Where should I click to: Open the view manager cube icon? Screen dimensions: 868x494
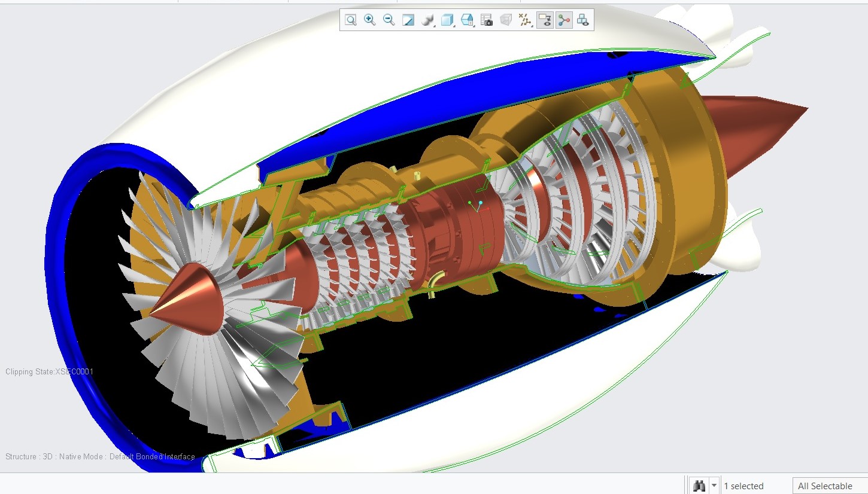(x=467, y=20)
